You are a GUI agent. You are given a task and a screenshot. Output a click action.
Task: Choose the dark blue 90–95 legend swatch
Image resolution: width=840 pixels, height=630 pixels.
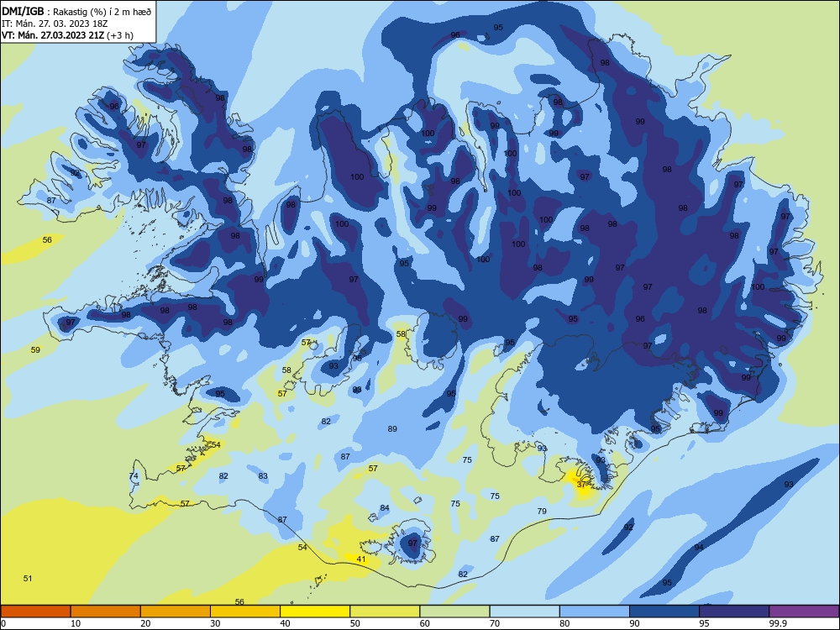point(664,612)
